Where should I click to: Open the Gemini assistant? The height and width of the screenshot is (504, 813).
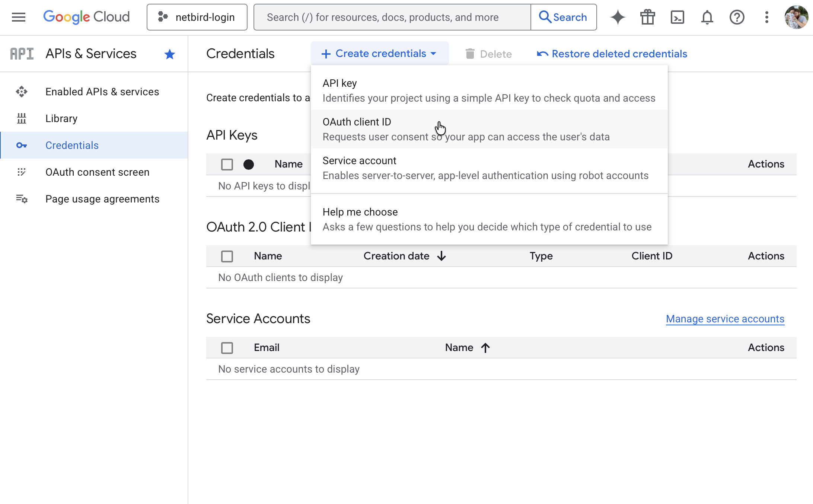tap(618, 17)
